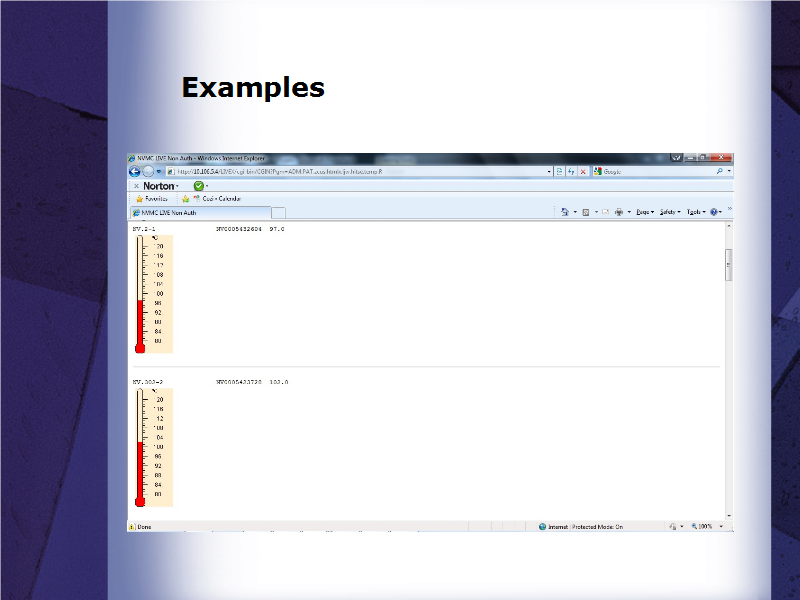The width and height of the screenshot is (800, 600).
Task: Click the Refresh page icon
Action: click(570, 171)
